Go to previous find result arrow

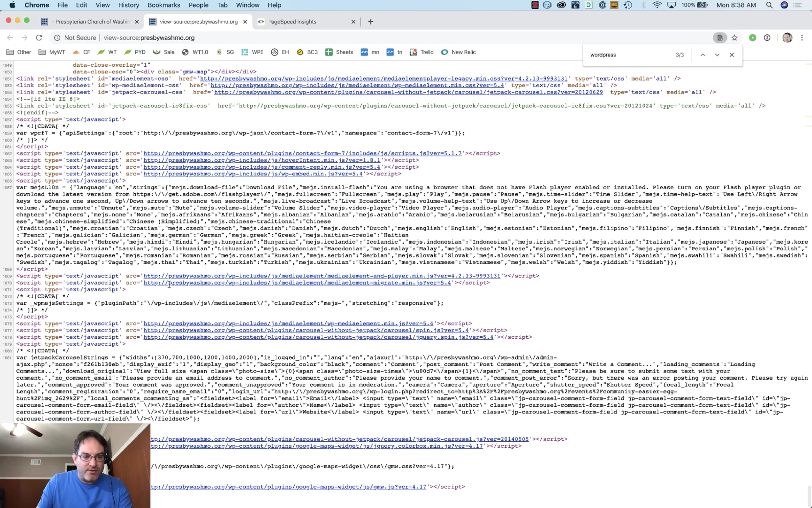point(703,55)
